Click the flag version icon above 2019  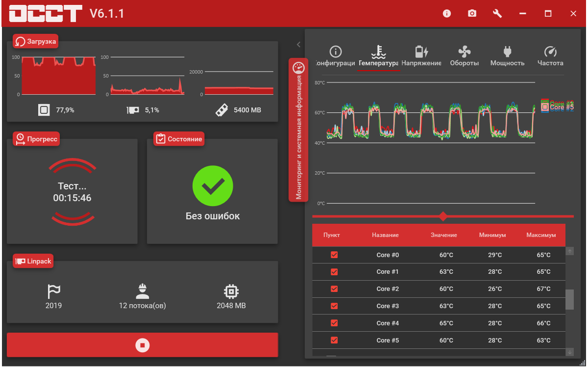click(x=53, y=291)
